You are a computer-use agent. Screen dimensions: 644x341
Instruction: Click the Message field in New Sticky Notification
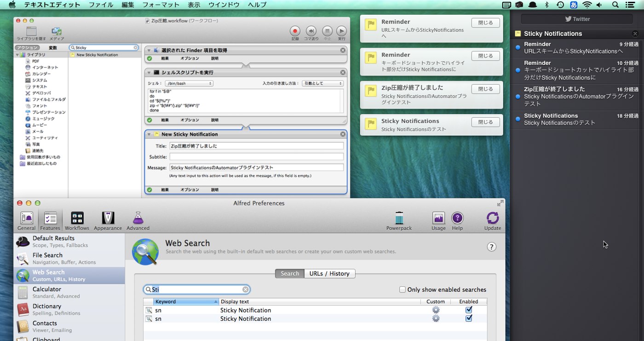coord(257,168)
